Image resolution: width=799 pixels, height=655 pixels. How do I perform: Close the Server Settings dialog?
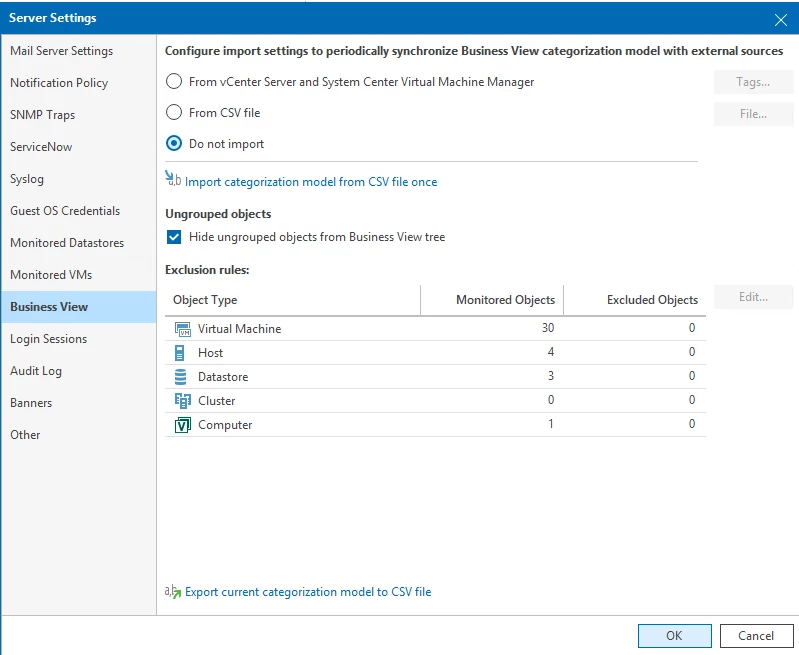pyautogui.click(x=781, y=19)
